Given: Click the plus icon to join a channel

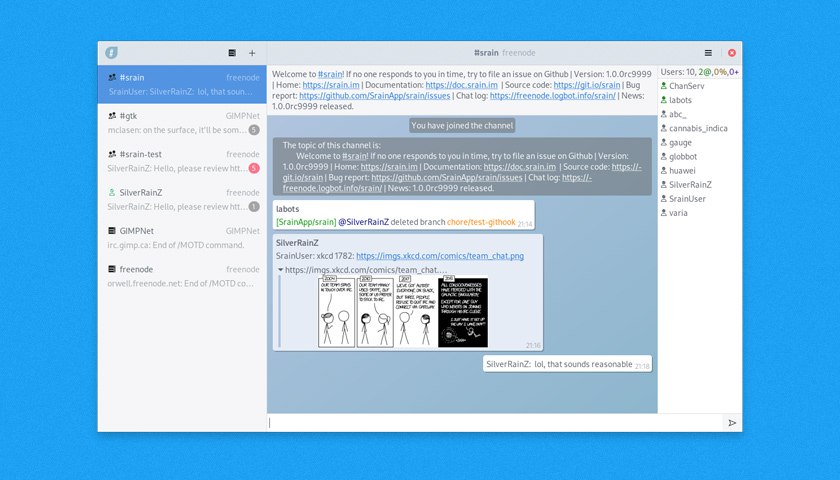Looking at the screenshot, I should tap(252, 52).
